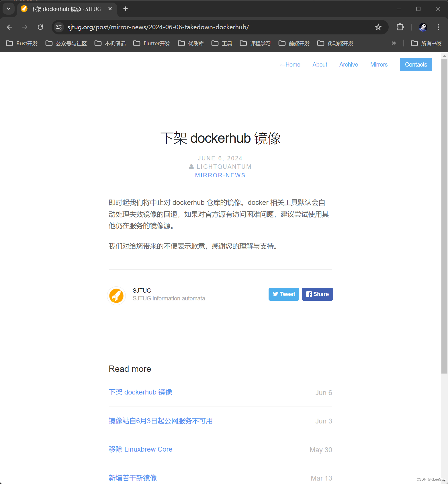This screenshot has width=448, height=484.
Task: Click the Jun 6 date label
Action: pos(324,393)
